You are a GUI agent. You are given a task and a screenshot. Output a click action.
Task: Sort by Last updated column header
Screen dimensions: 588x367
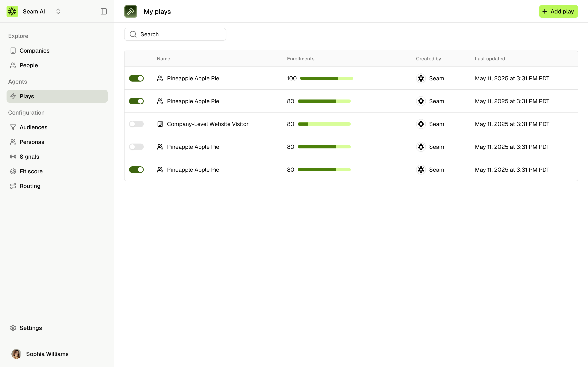point(490,59)
